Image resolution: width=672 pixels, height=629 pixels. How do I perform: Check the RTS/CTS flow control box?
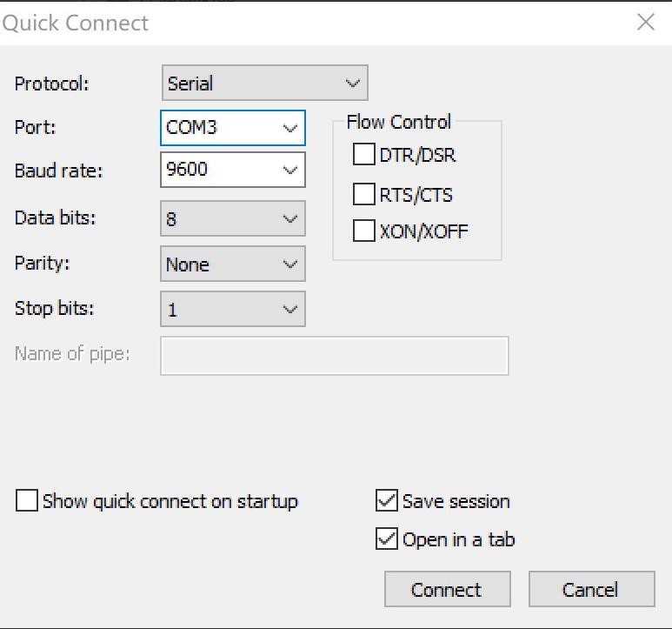[x=364, y=194]
